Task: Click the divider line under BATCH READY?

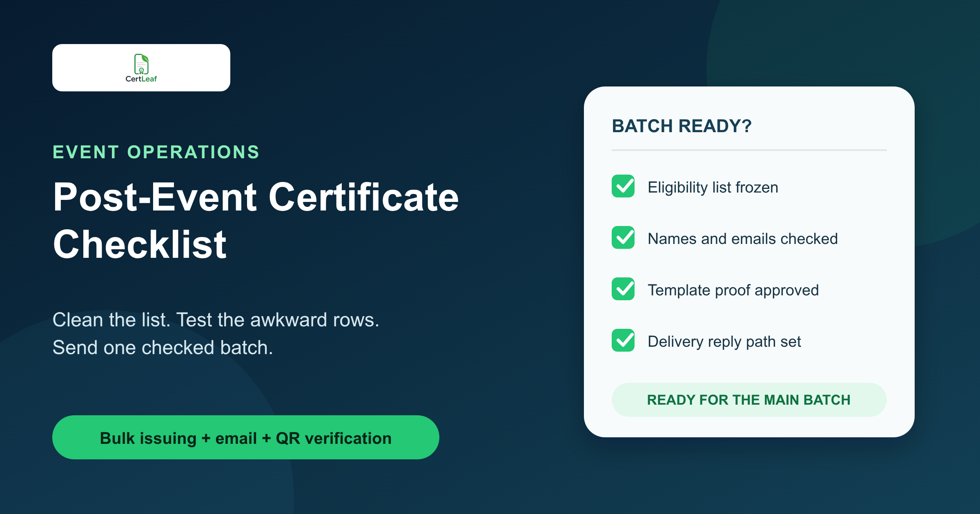Action: point(749,150)
